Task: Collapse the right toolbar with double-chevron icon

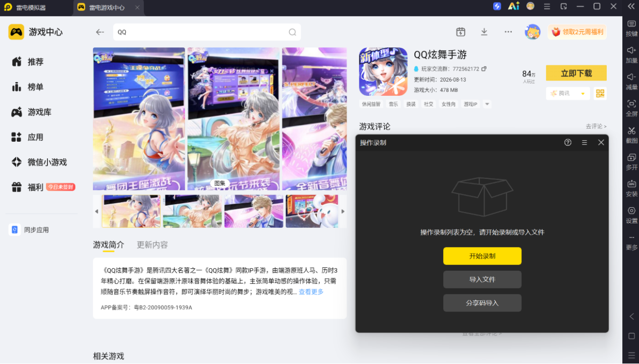Action: [x=631, y=7]
